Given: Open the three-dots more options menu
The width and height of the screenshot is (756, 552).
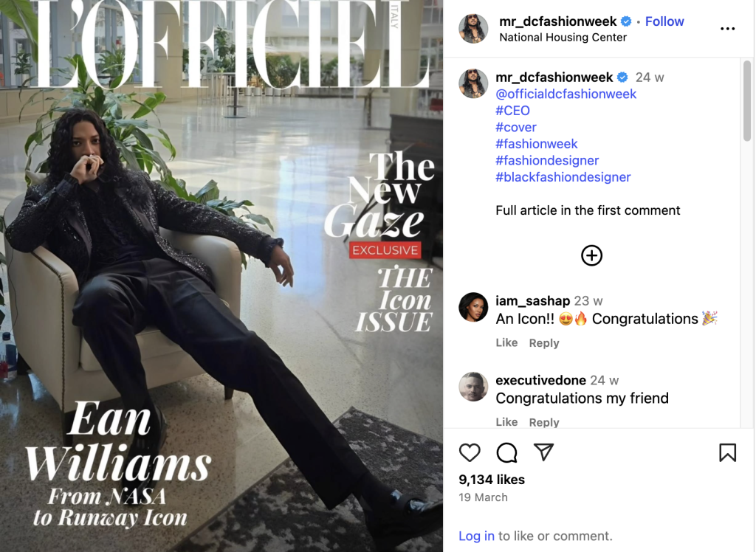Looking at the screenshot, I should (727, 29).
